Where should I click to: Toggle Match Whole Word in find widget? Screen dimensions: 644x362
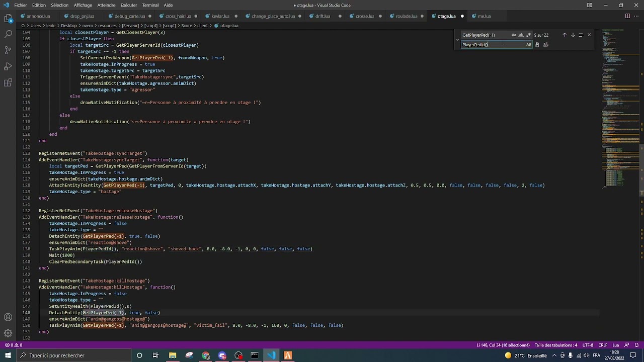point(521,35)
